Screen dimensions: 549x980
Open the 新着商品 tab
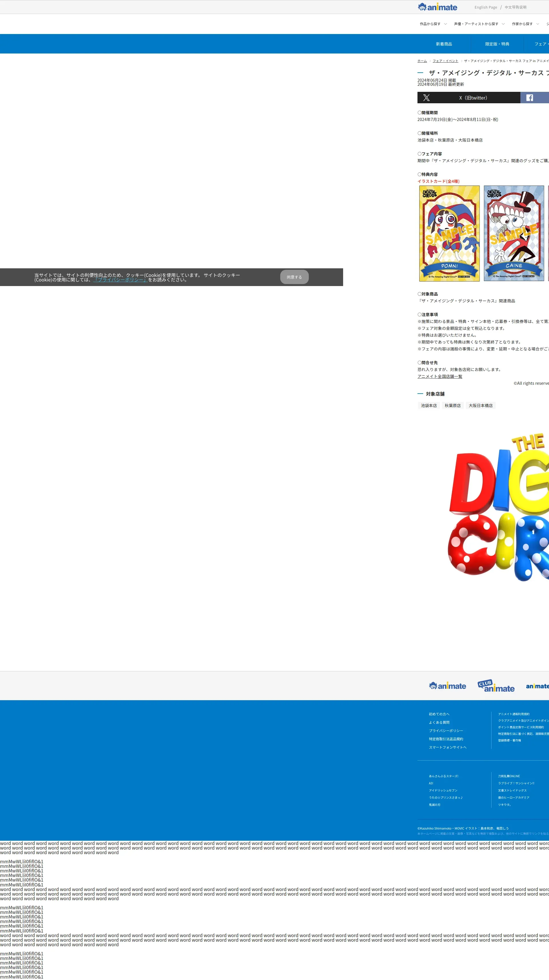(444, 44)
